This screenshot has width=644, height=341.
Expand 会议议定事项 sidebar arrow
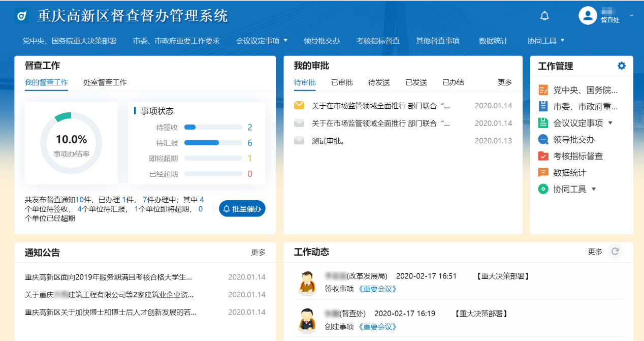click(x=610, y=123)
